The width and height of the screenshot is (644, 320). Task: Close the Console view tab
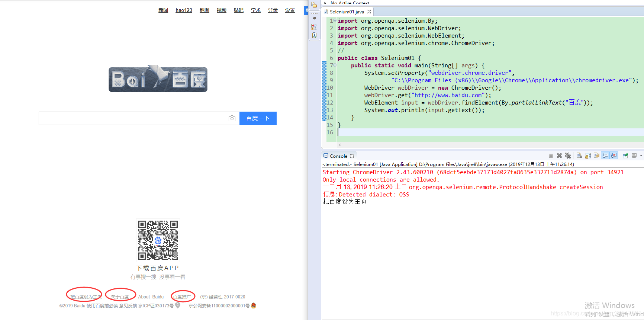[x=352, y=156]
